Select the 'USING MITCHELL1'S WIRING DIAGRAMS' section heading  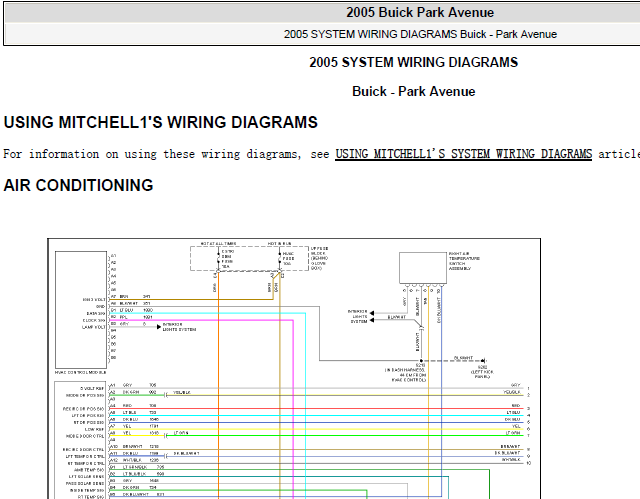point(160,122)
